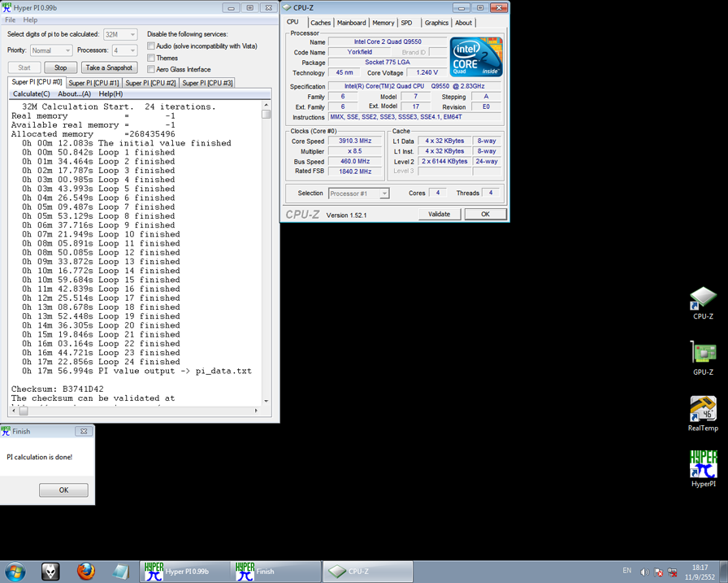
Task: Switch to Finish taskbar button
Action: (275, 572)
